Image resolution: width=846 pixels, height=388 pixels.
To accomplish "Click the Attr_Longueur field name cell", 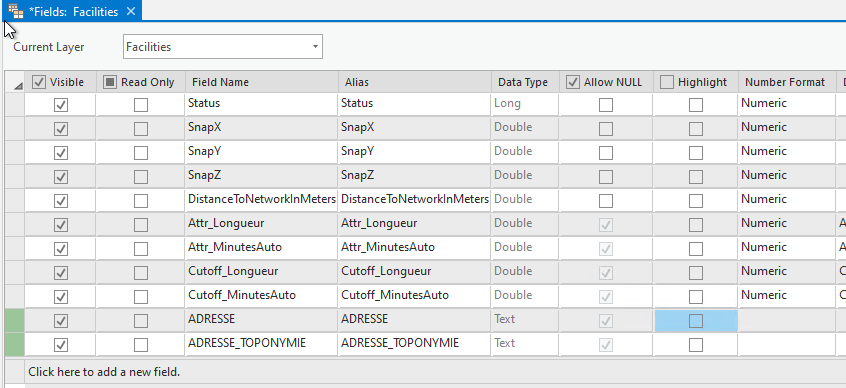I will [x=261, y=223].
